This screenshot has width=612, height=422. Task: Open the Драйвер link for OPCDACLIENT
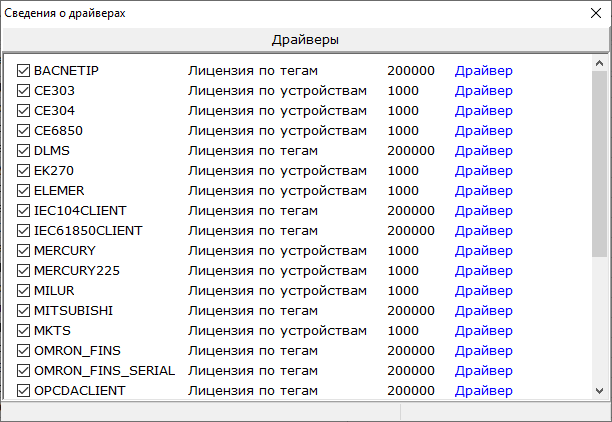[x=484, y=390]
